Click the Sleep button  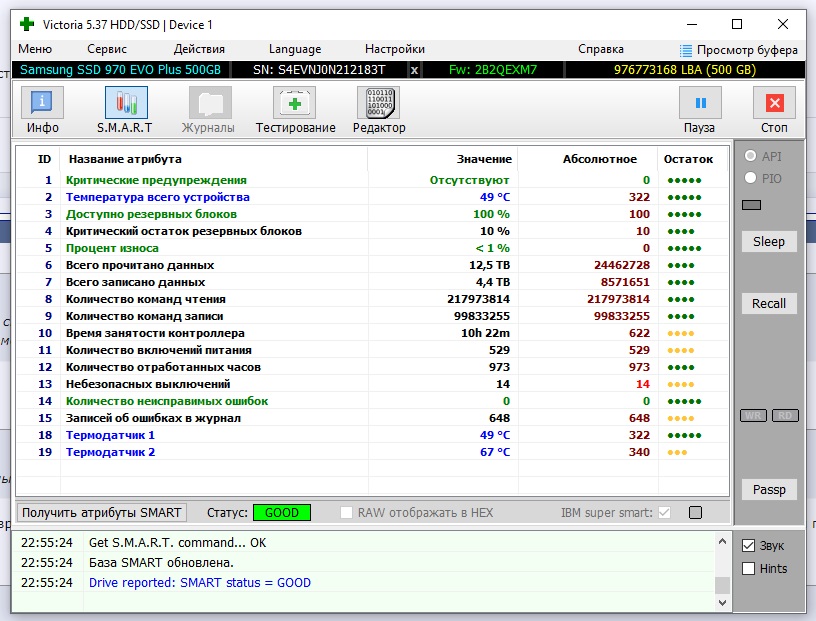pos(768,242)
